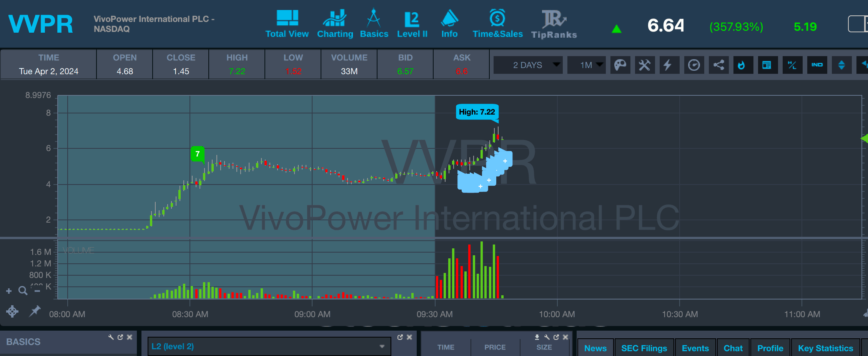Click the SIZE column header
Viewport: 868px width, 356px height.
click(x=544, y=347)
